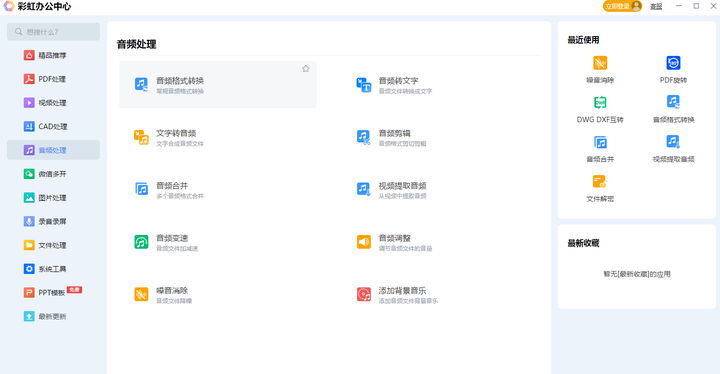This screenshot has height=374, width=720.
Task: Open the 音频格式转换 tool card
Action: (x=218, y=85)
